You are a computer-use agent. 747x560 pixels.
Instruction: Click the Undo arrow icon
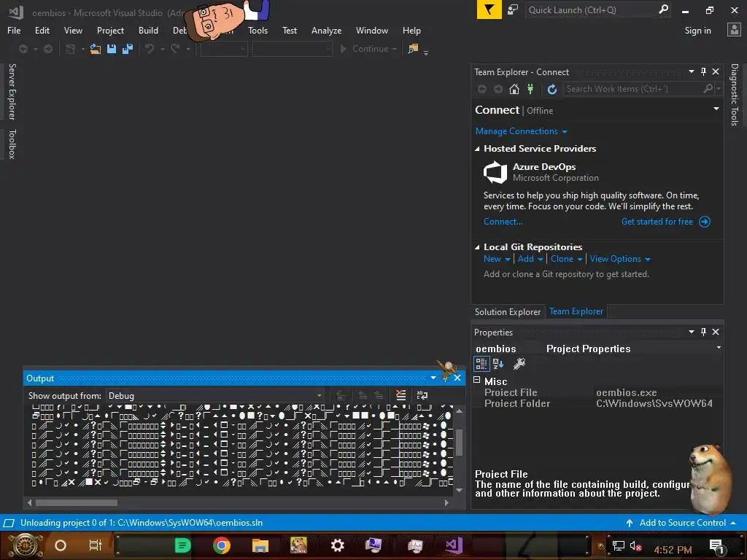[150, 49]
